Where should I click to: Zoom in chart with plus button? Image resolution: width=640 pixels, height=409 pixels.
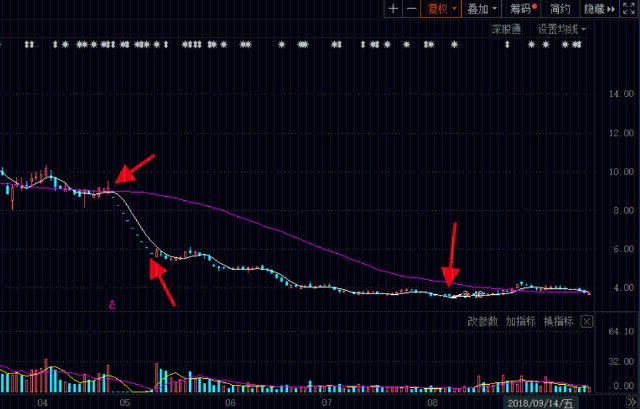[x=393, y=9]
